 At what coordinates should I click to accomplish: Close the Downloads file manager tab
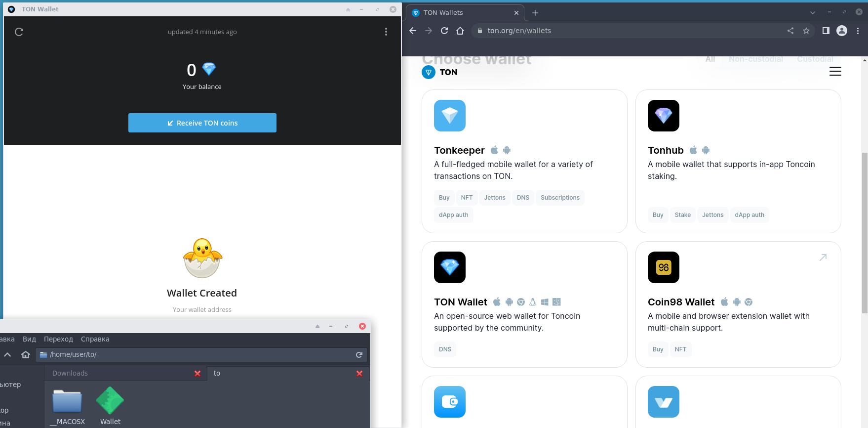click(x=197, y=373)
